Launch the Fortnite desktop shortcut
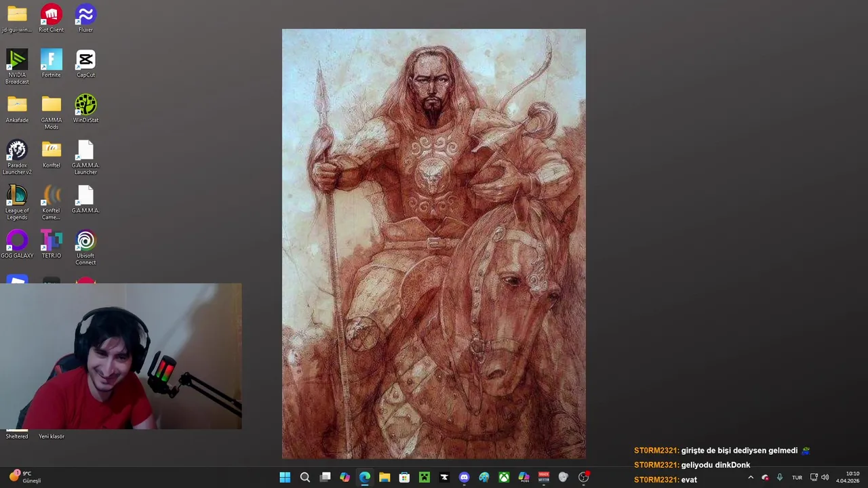Screen dimensions: 868x488 pyautogui.click(x=52, y=64)
